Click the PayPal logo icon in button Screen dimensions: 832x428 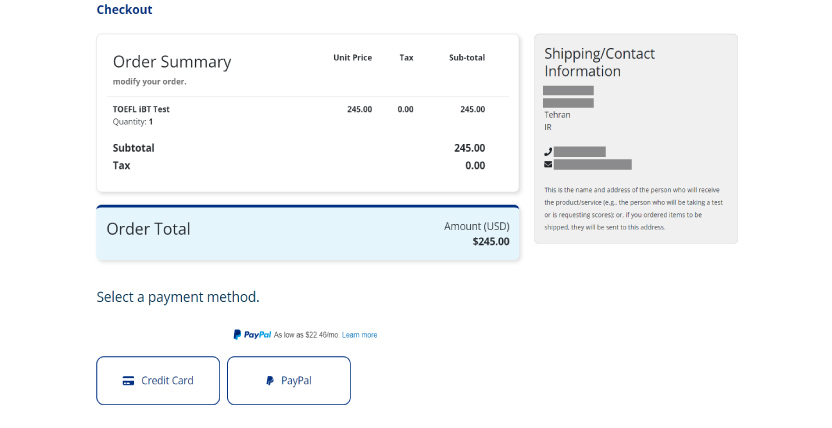coord(270,381)
